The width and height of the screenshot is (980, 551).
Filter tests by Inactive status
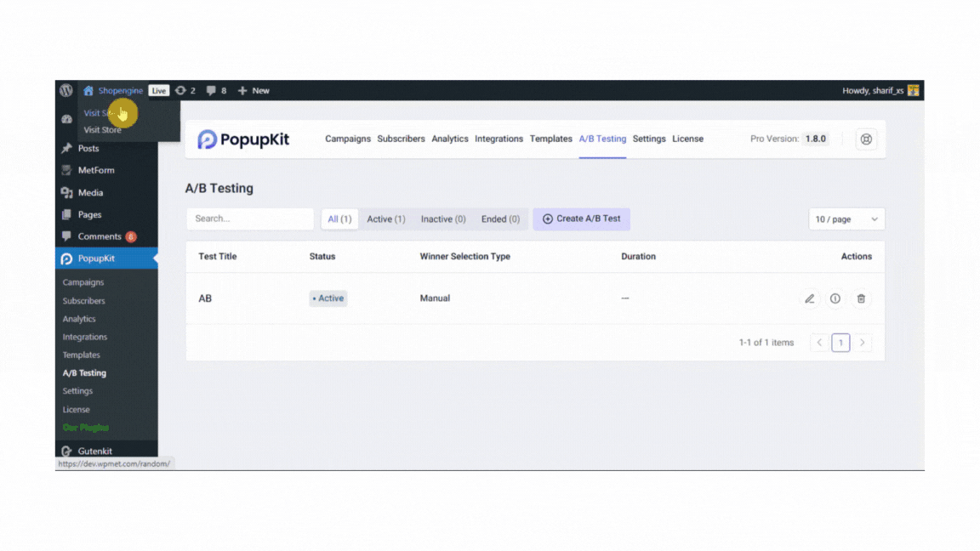coord(442,219)
